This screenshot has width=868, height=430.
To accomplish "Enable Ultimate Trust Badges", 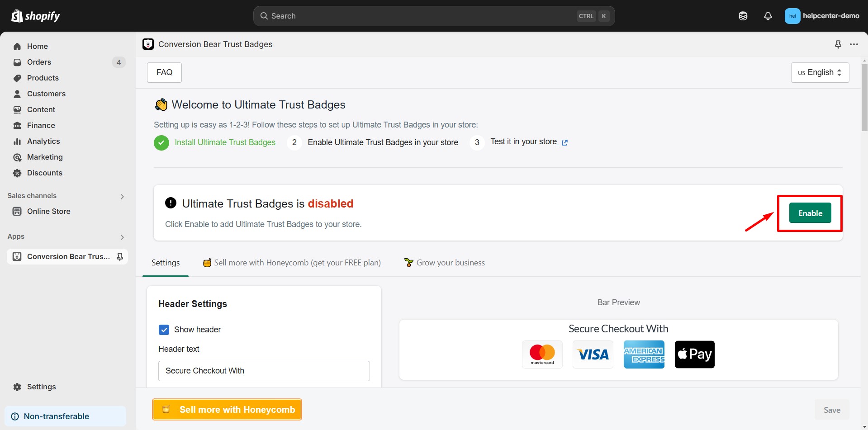I will click(810, 213).
